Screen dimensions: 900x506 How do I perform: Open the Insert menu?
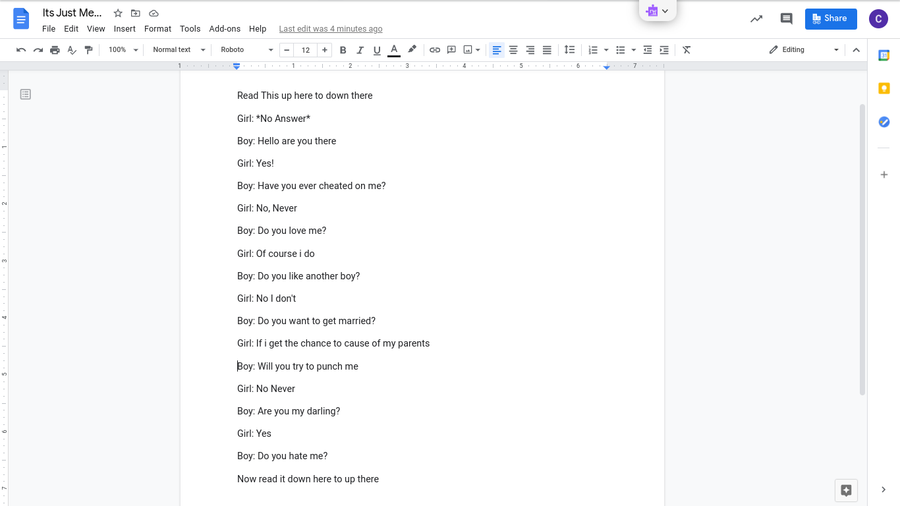pyautogui.click(x=125, y=29)
